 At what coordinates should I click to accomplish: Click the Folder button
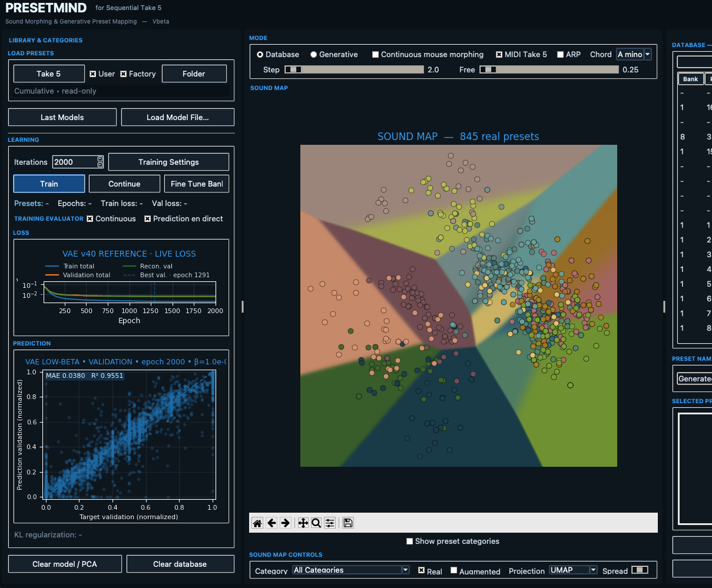[194, 74]
